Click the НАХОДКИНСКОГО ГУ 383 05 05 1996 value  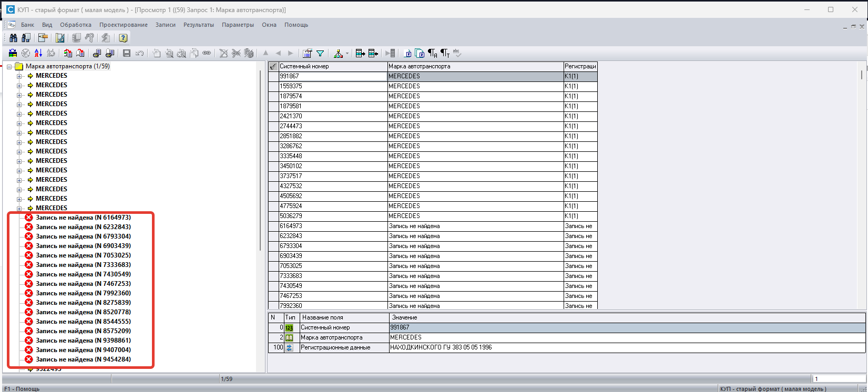click(x=441, y=347)
